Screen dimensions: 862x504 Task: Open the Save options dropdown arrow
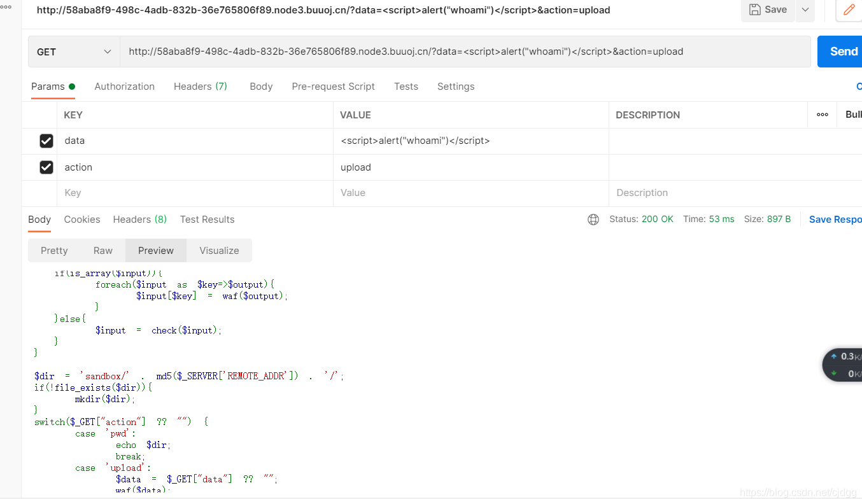point(805,10)
